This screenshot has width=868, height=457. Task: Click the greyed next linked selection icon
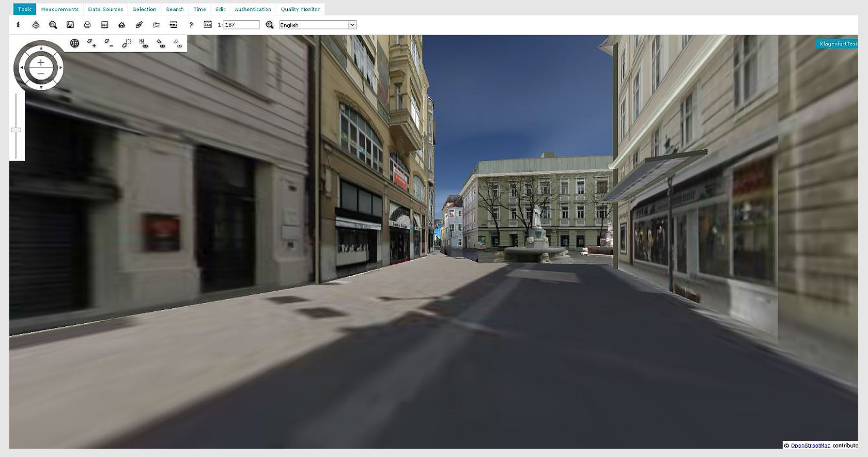178,43
